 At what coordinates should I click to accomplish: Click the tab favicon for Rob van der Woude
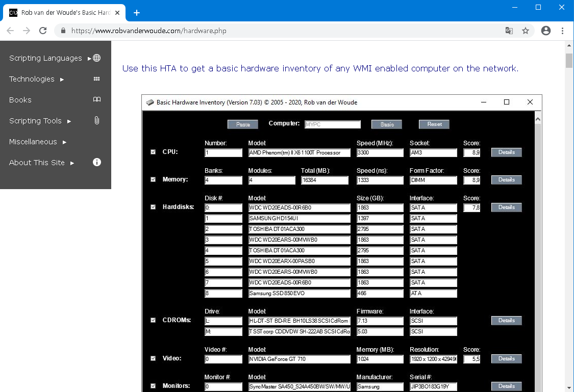pos(13,13)
